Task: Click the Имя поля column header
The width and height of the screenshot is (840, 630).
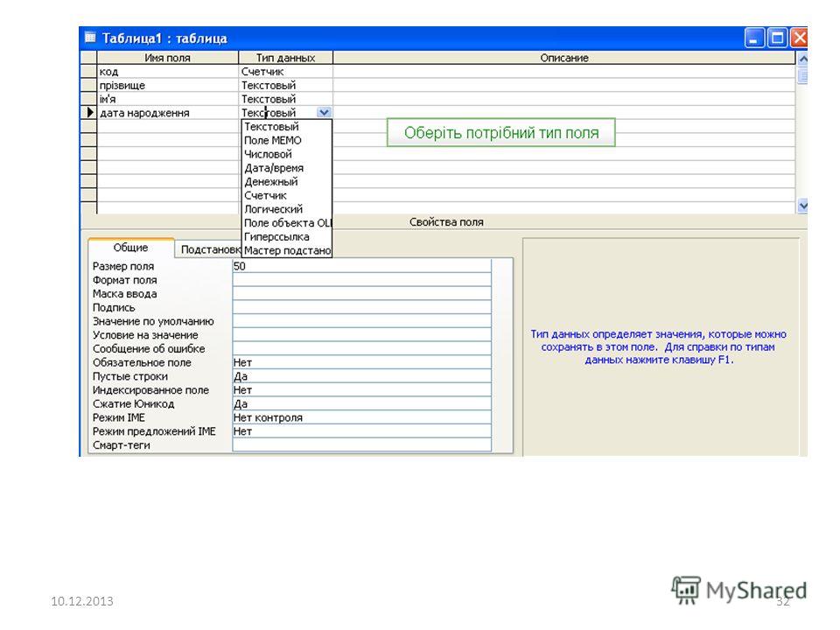Action: [x=168, y=58]
